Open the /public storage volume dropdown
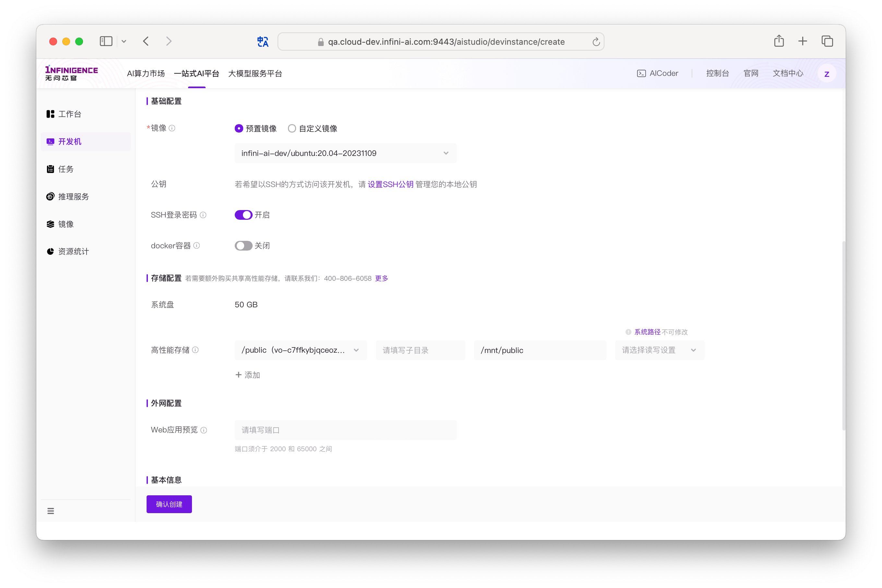Viewport: 882px width, 588px height. pyautogui.click(x=301, y=350)
